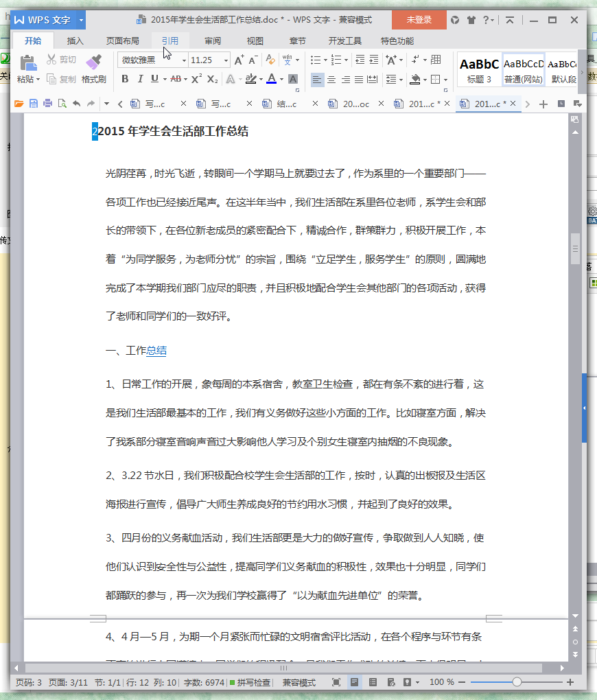Screen dimensions: 597x700
Task: Toggle underline with the U button
Action: pos(154,79)
